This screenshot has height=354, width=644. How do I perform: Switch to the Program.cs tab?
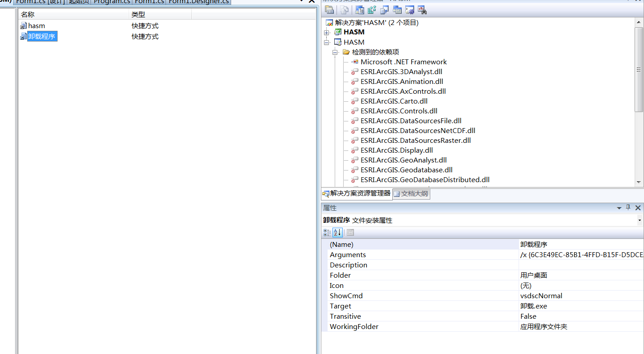click(x=112, y=2)
